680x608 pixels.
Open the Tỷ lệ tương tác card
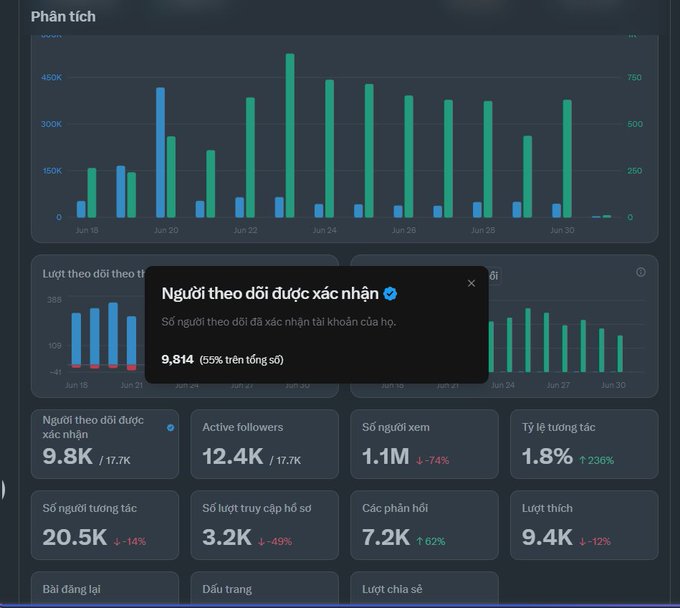[584, 444]
